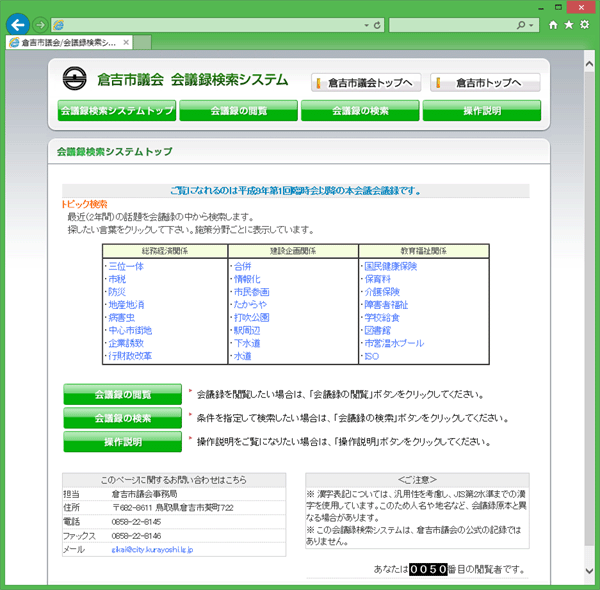Screen dimensions: 600x590
Task: Click the 病害虫 topic link
Action: coord(122,318)
